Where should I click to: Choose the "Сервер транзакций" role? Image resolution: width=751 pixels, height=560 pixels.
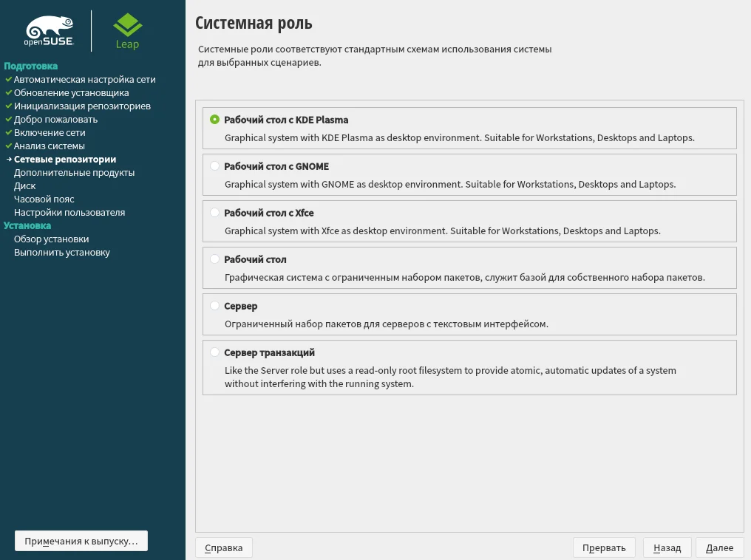point(215,352)
